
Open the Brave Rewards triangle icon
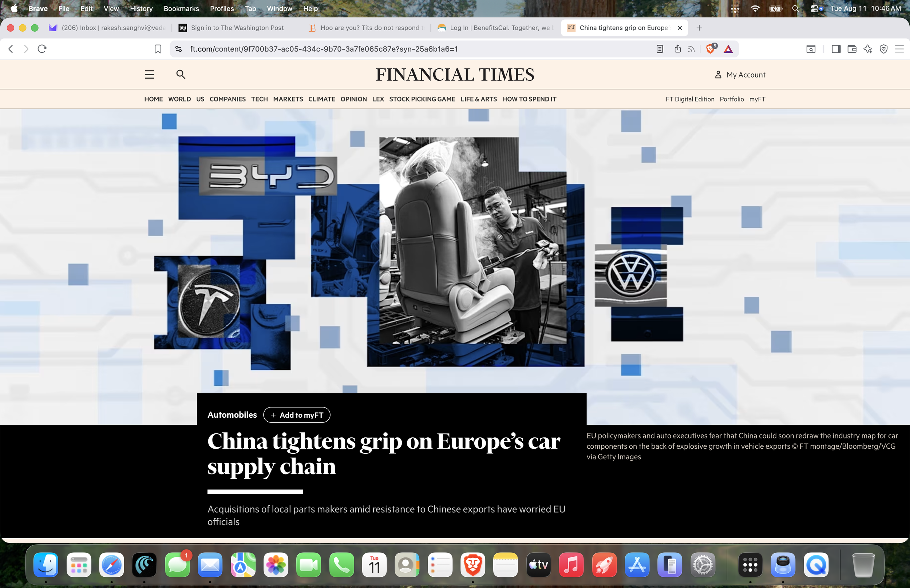[728, 49]
